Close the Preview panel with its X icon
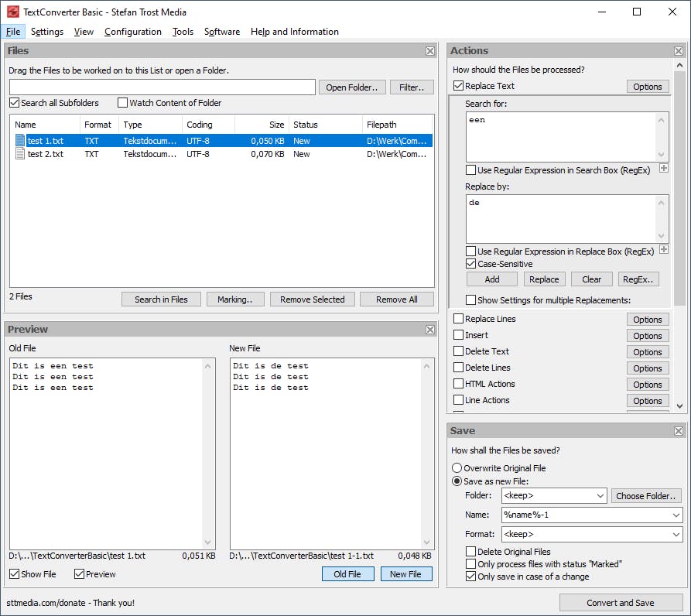 click(430, 330)
